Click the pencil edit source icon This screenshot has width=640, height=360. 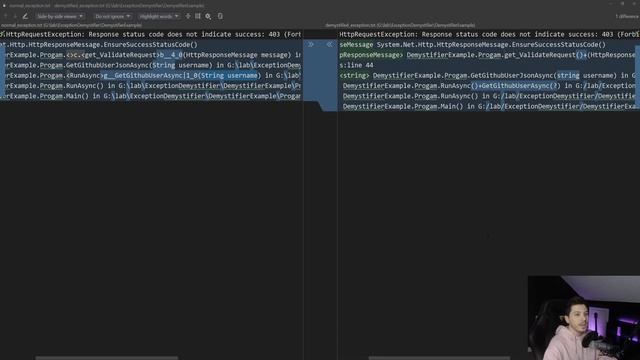pos(25,16)
